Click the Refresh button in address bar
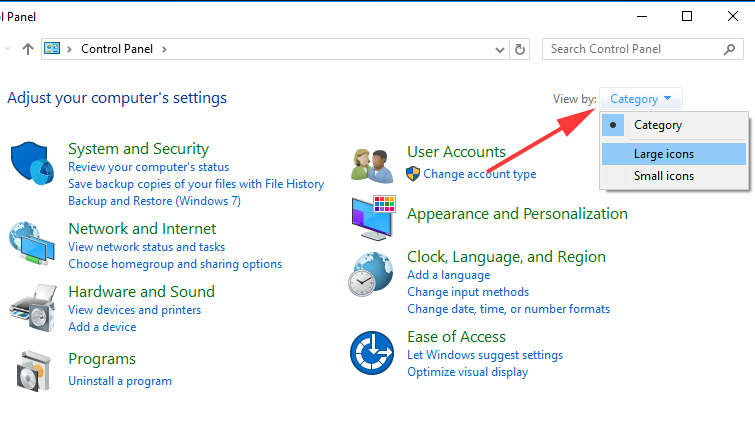The height and width of the screenshot is (426, 755). pyautogui.click(x=520, y=49)
